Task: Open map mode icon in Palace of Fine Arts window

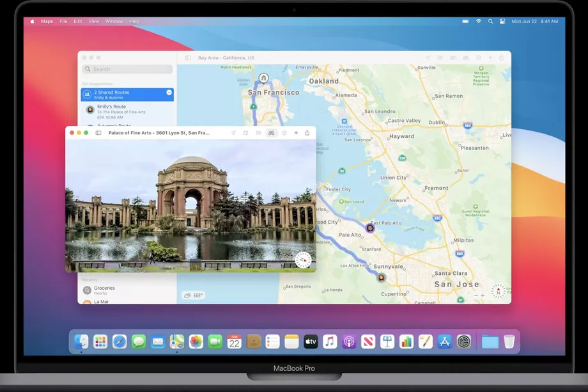Action: tap(245, 133)
